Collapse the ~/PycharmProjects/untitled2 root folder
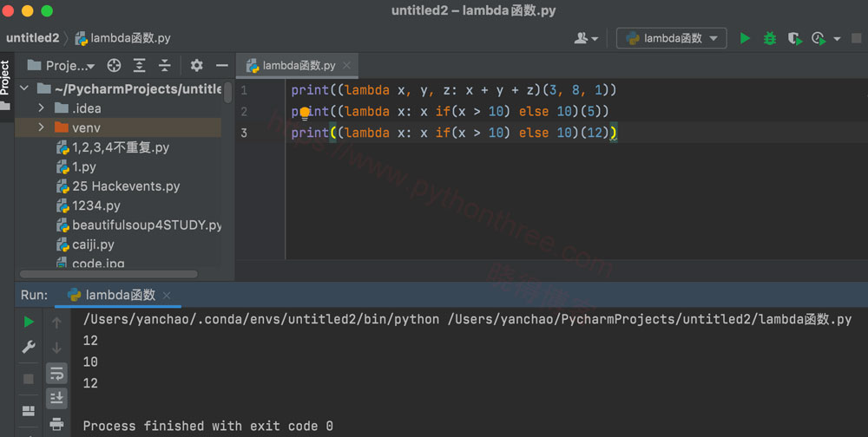This screenshot has height=437, width=868. pos(24,88)
